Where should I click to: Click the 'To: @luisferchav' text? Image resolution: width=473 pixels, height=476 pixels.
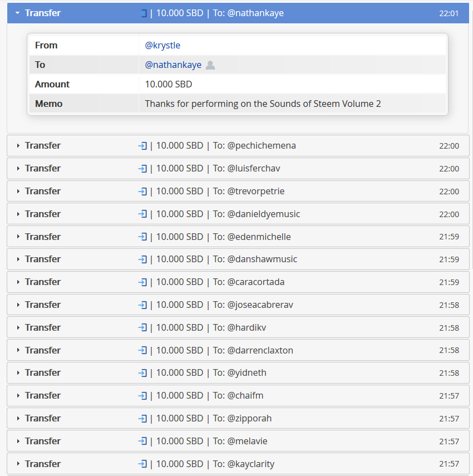pyautogui.click(x=247, y=169)
